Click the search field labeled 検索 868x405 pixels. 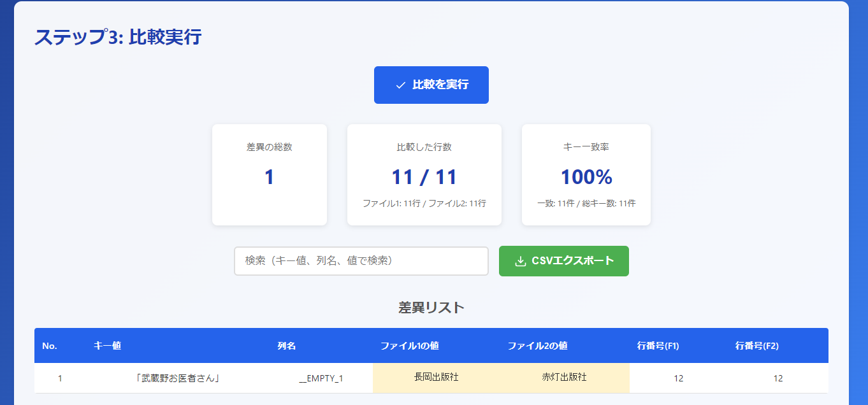click(361, 260)
